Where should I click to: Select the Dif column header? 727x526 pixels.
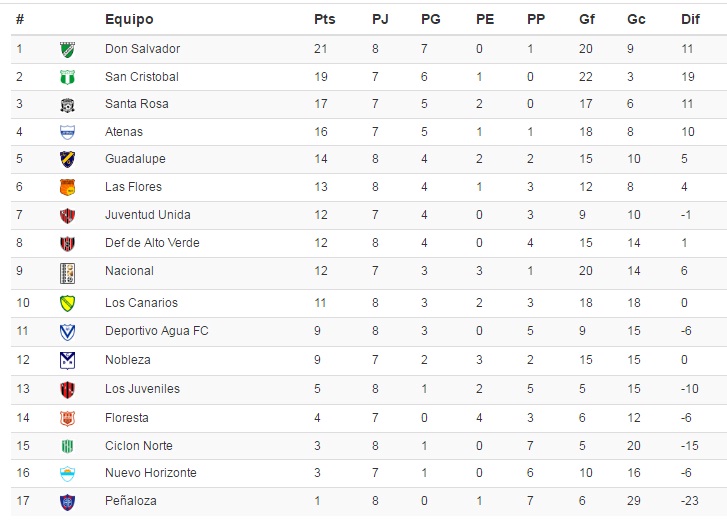click(x=690, y=19)
